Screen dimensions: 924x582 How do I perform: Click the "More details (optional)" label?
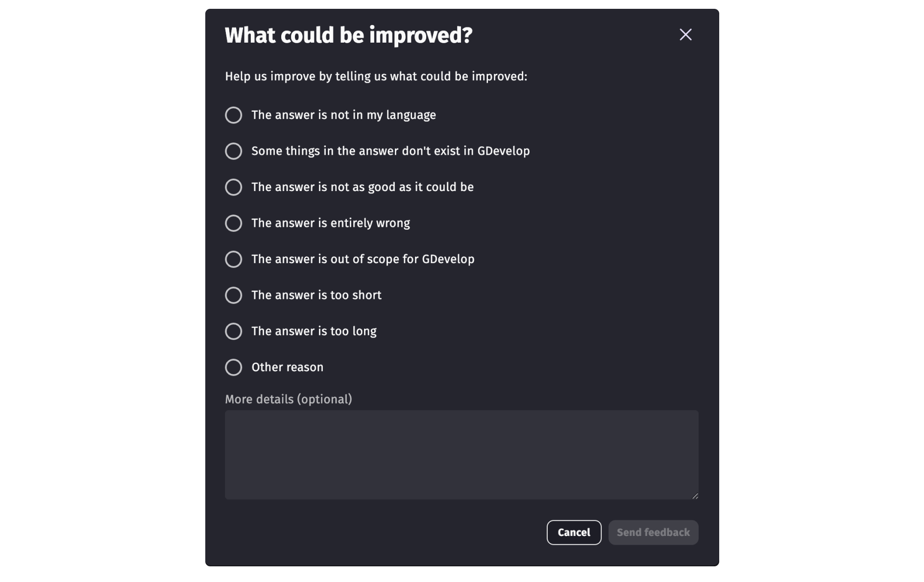click(289, 399)
